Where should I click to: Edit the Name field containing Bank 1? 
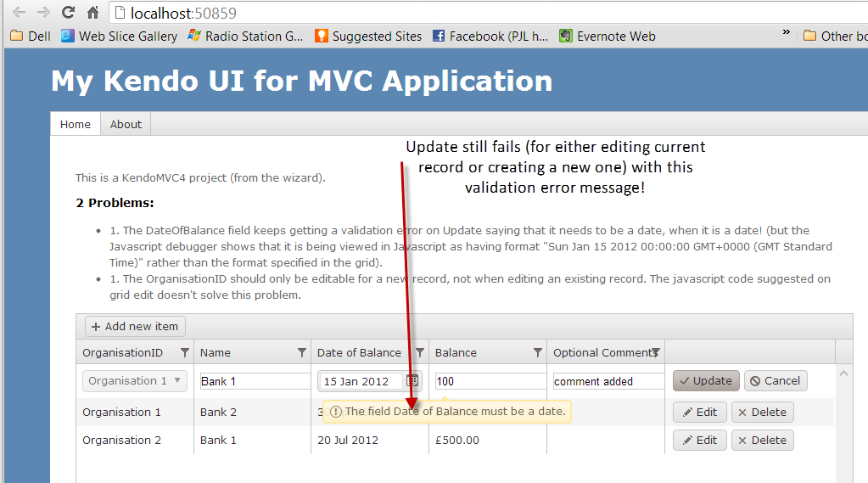click(255, 381)
